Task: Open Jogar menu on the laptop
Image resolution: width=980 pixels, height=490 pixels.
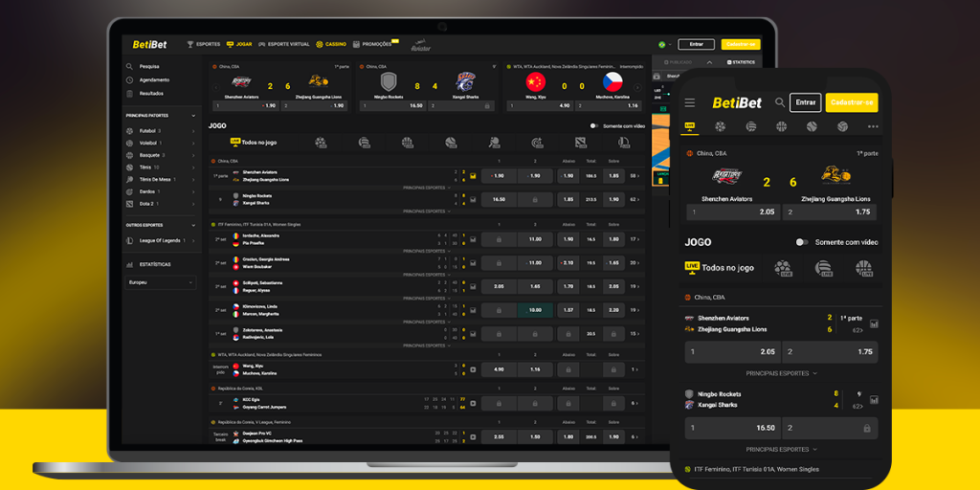Action: tap(239, 44)
